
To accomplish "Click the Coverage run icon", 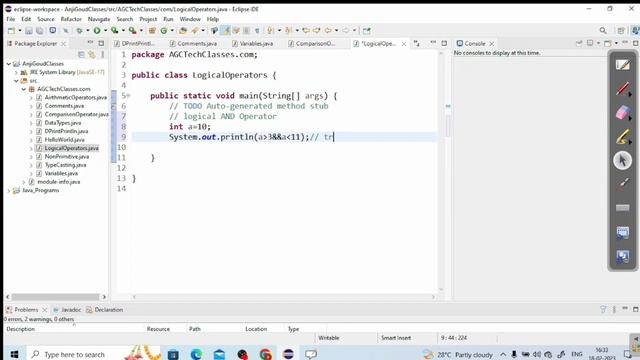I will tap(115, 31).
